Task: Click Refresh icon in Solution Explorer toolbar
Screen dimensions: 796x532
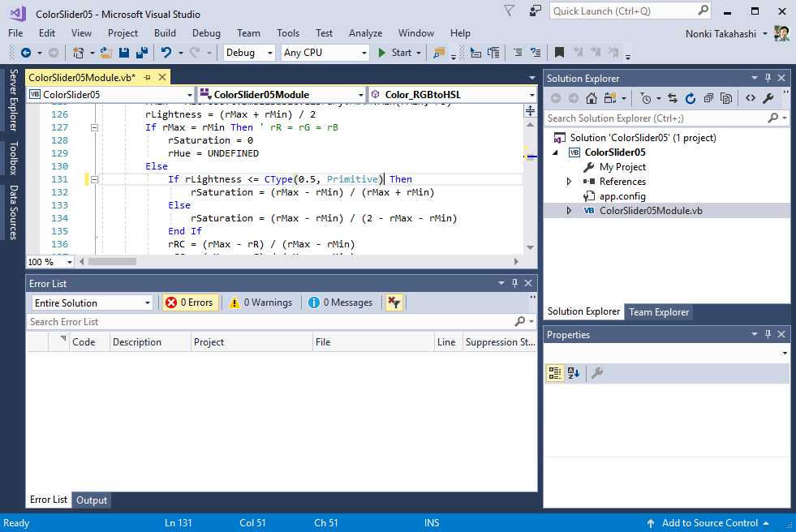Action: pyautogui.click(x=691, y=98)
